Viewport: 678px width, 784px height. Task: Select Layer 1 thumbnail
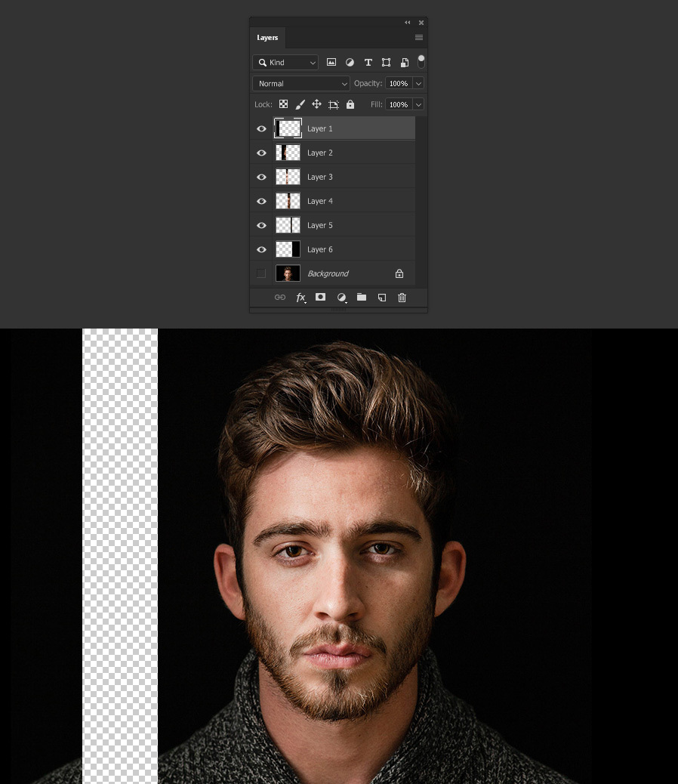[288, 128]
